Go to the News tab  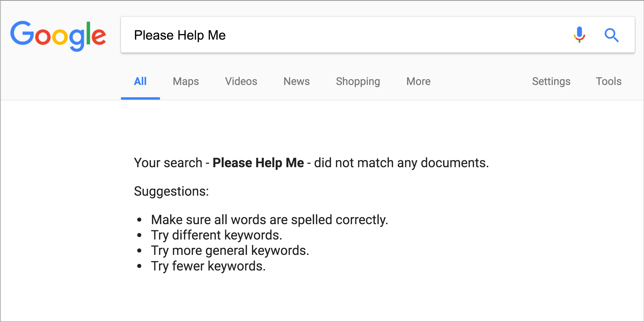pyautogui.click(x=296, y=81)
